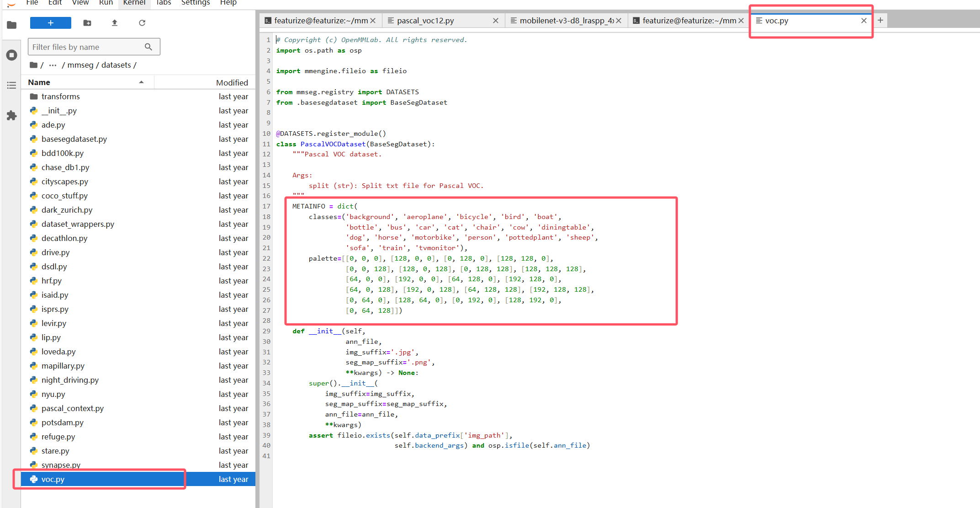Open the Kernel menu

[134, 3]
